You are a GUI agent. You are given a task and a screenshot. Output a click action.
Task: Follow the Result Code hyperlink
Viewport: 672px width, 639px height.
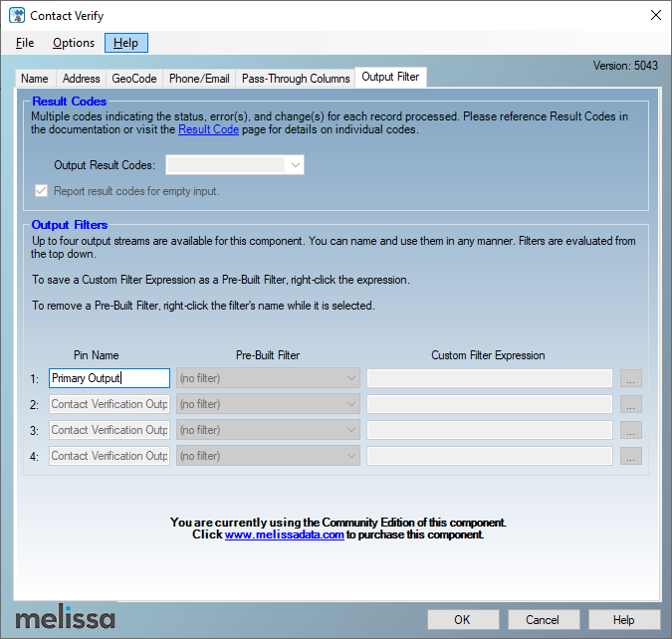click(208, 129)
